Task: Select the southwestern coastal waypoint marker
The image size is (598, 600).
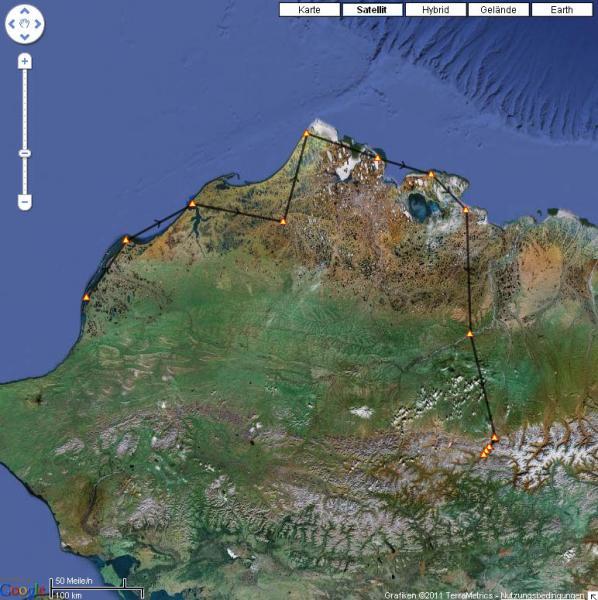Action: [x=86, y=297]
